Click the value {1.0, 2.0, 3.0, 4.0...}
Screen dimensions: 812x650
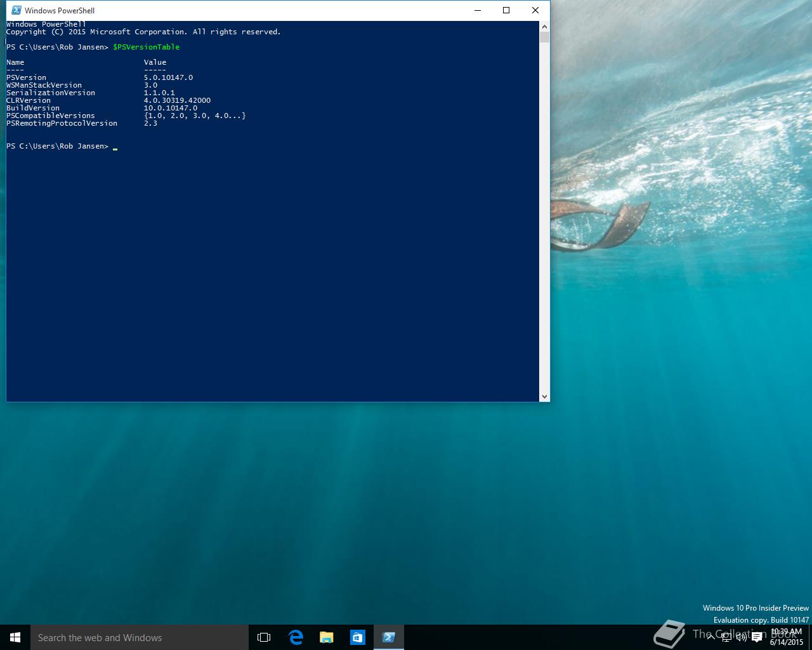[x=195, y=116]
